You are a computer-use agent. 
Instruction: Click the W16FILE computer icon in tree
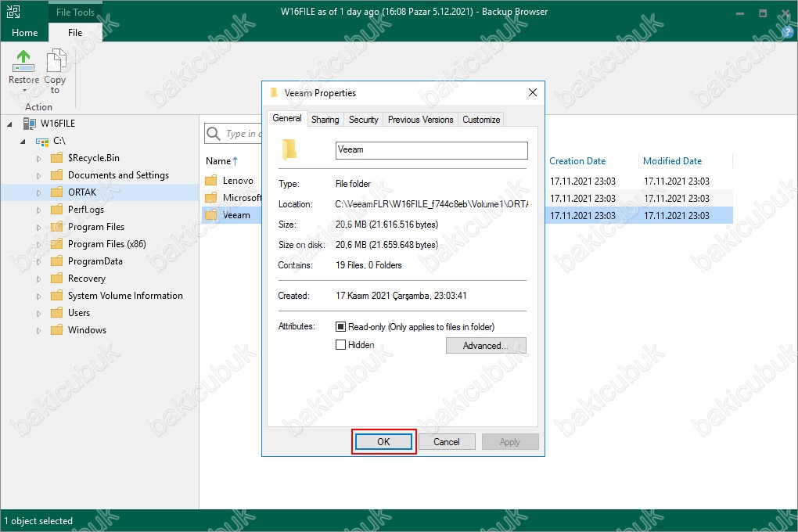pyautogui.click(x=30, y=123)
